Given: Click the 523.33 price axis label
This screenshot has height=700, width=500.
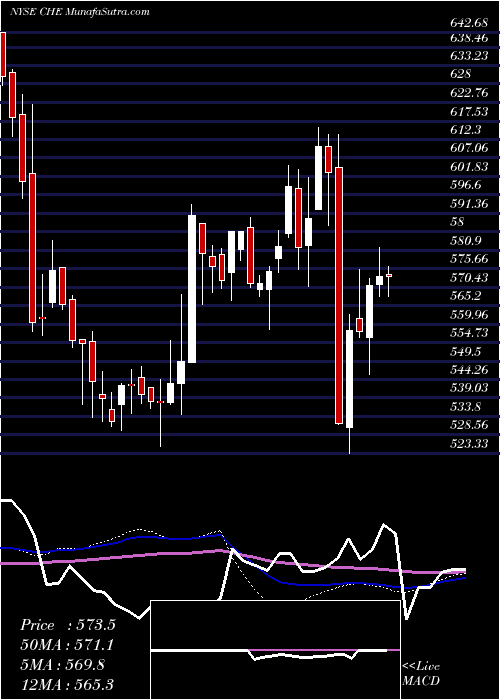Looking at the screenshot, I should tap(468, 443).
